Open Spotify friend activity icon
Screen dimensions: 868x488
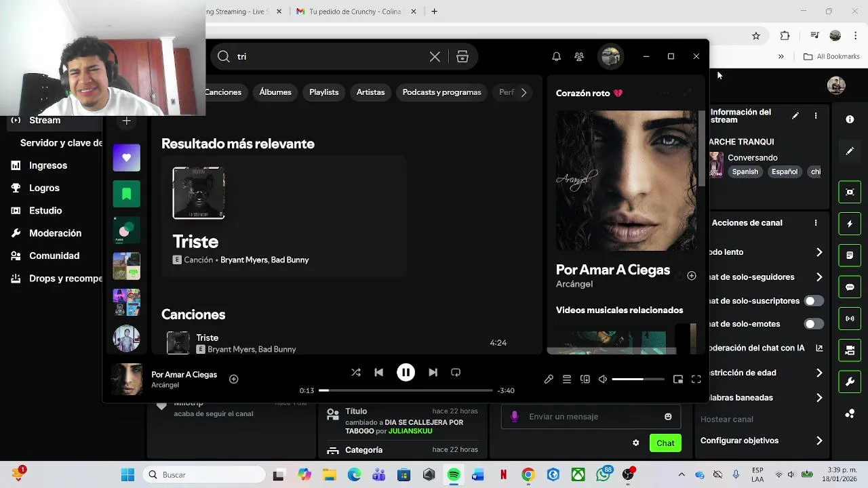579,57
